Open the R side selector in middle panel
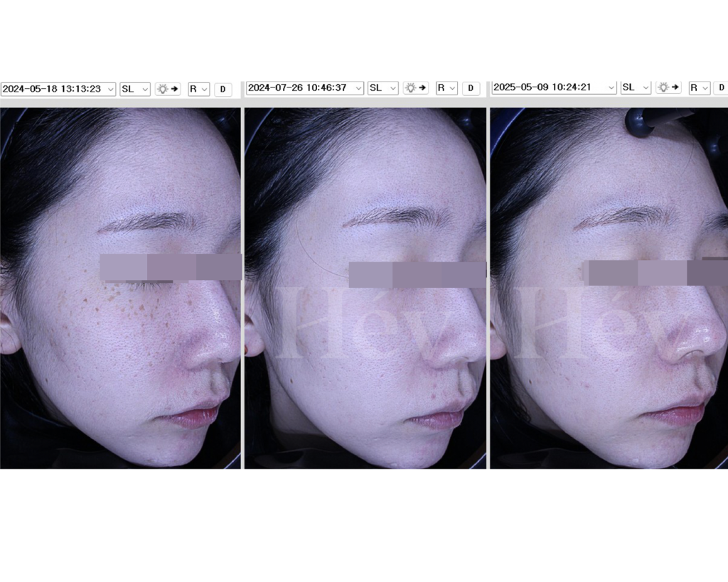 [x=446, y=87]
